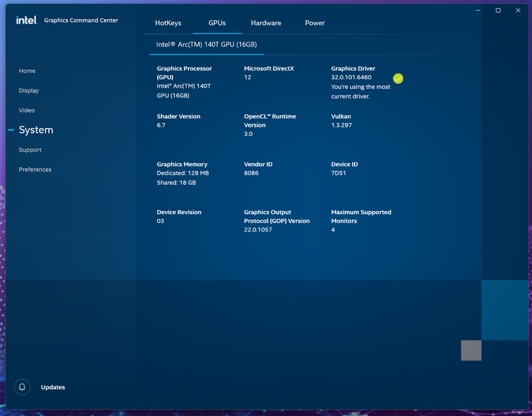Select the GPUs tab
532x416 pixels.
tap(217, 23)
